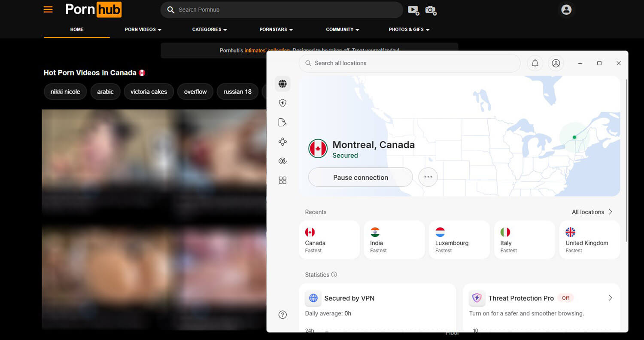The image size is (644, 340).
Task: Expand Threat Protection Pro with its chevron
Action: click(x=610, y=298)
